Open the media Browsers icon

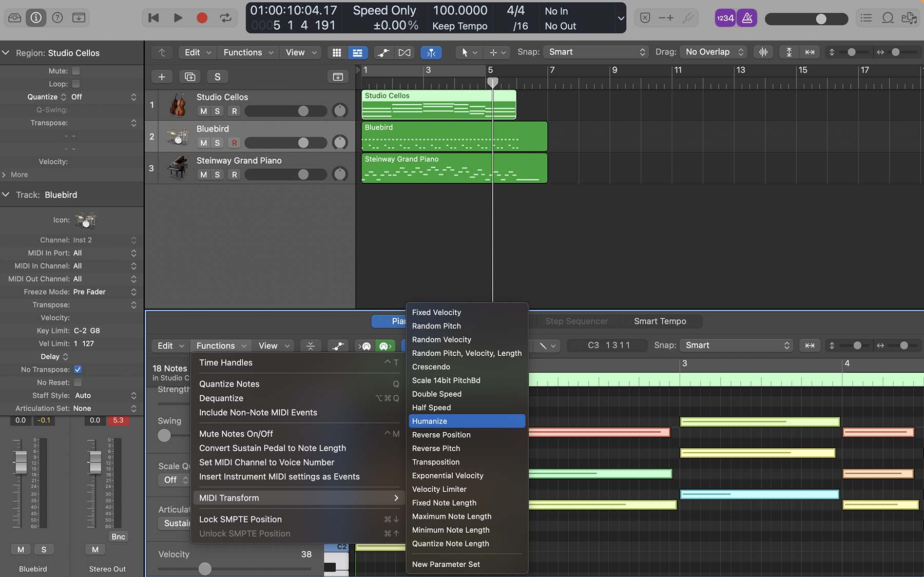pos(909,18)
